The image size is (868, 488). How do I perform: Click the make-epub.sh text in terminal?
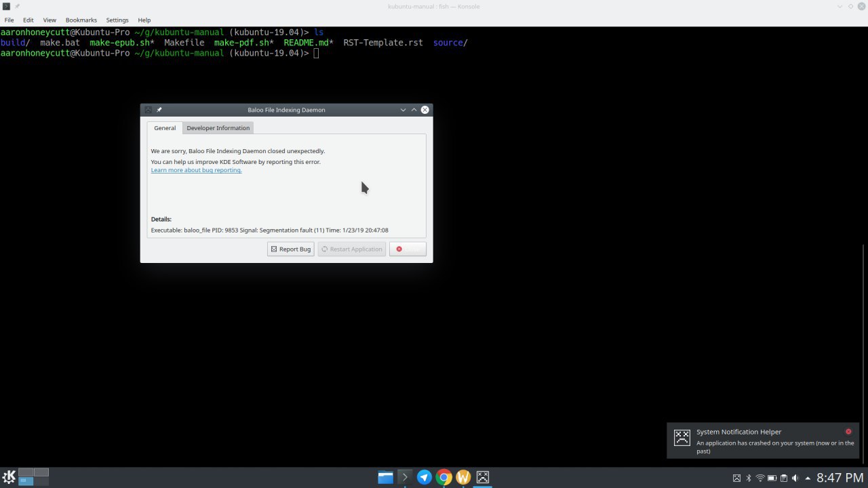tap(119, 43)
